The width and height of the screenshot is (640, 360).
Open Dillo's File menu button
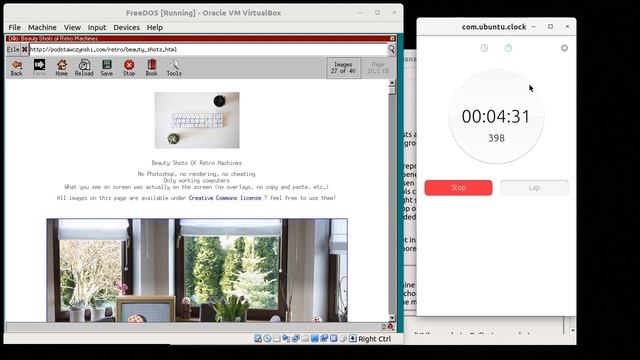coord(13,49)
